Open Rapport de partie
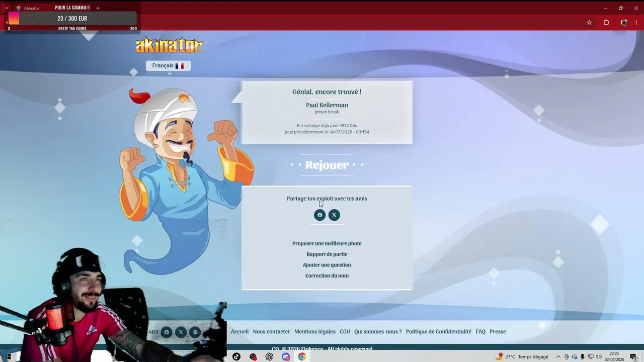 click(x=327, y=254)
